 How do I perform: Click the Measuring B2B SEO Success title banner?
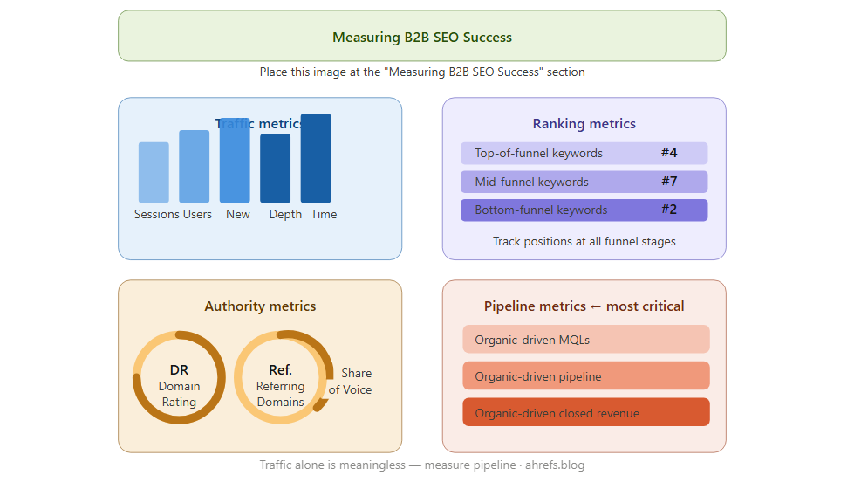click(422, 36)
